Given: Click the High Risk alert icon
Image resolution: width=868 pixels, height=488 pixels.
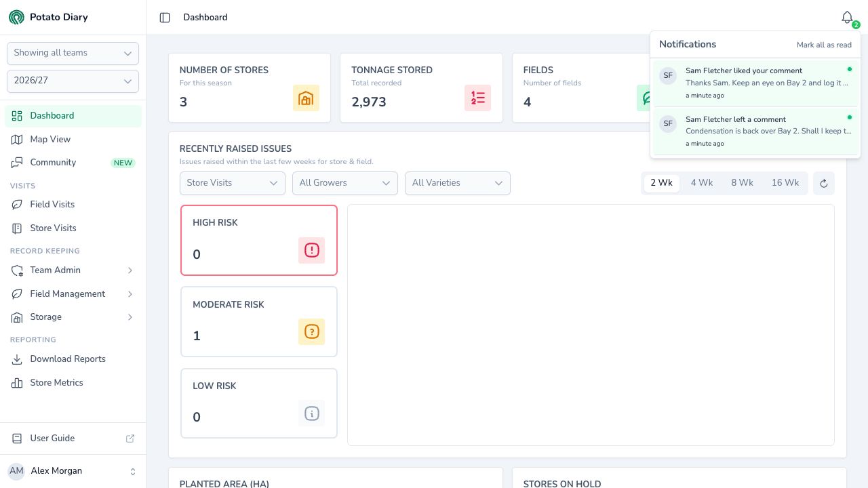Looking at the screenshot, I should (x=311, y=251).
